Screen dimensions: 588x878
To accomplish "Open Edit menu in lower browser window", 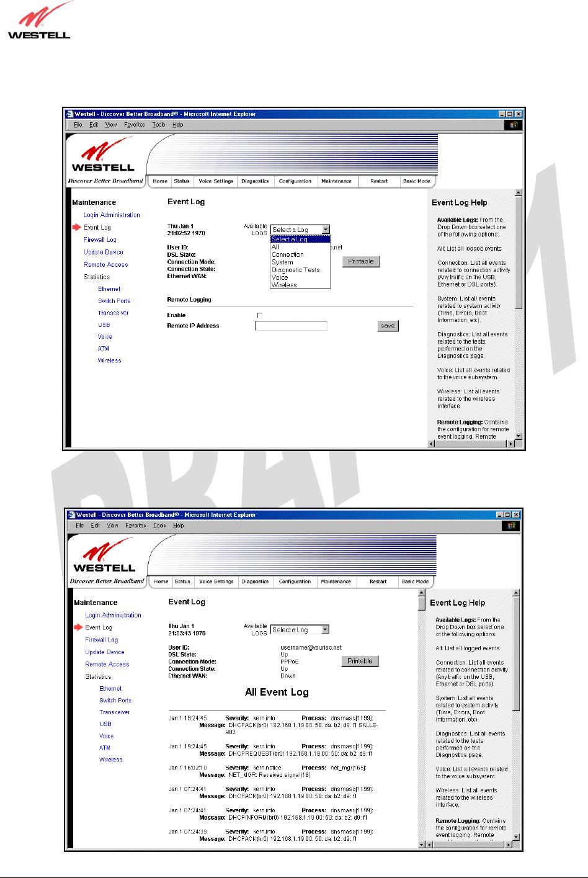I will 95,526.
